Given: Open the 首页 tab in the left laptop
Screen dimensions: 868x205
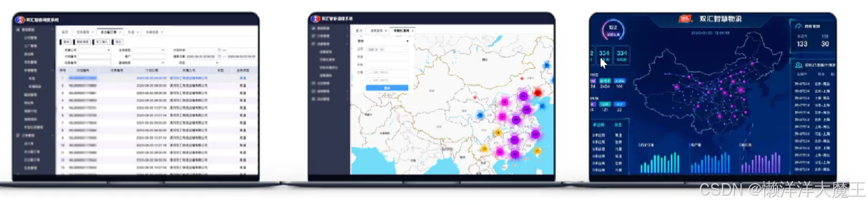Looking at the screenshot, I should pyautogui.click(x=65, y=32).
